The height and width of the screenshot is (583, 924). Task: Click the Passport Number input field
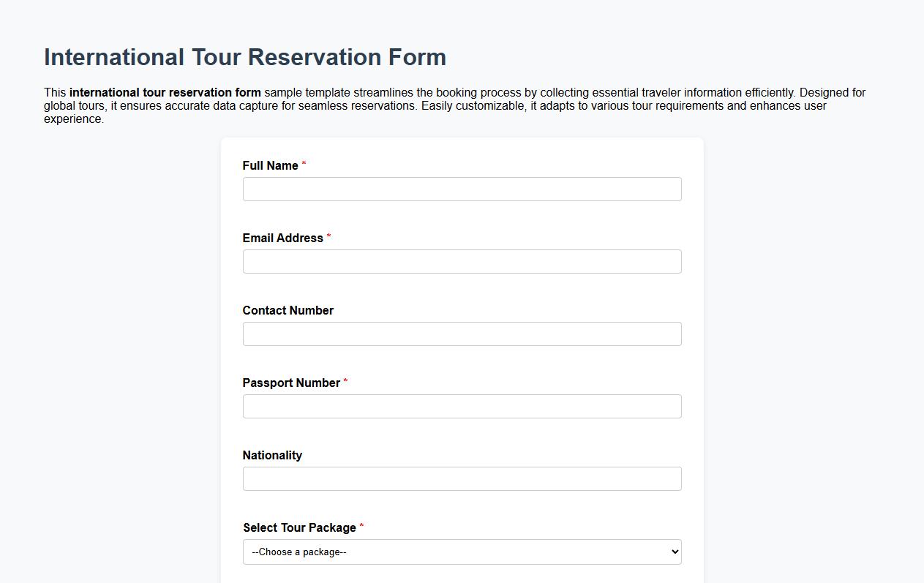coord(462,406)
